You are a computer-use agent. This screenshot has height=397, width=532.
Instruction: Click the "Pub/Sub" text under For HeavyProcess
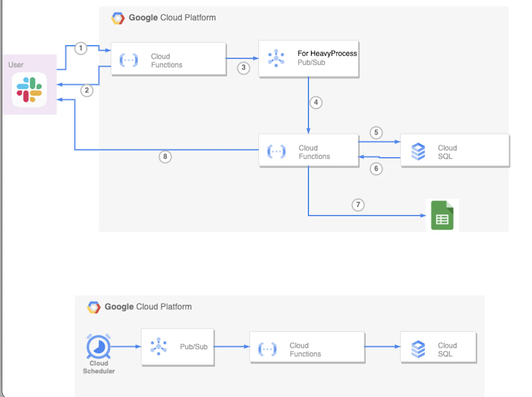[311, 63]
